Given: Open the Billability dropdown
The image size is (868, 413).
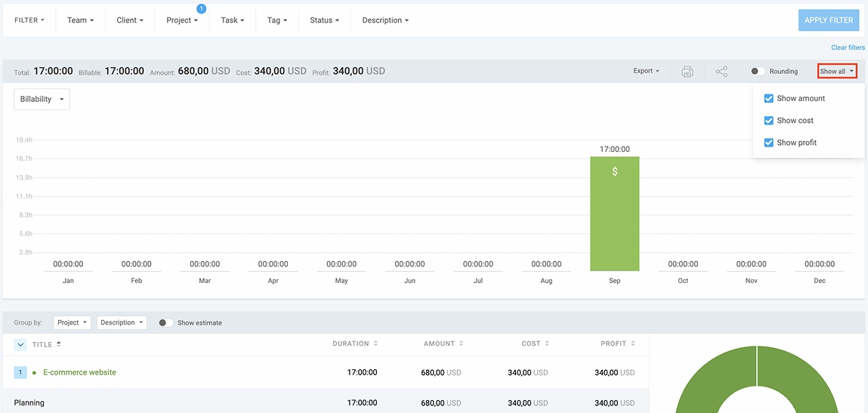Looking at the screenshot, I should tap(42, 100).
